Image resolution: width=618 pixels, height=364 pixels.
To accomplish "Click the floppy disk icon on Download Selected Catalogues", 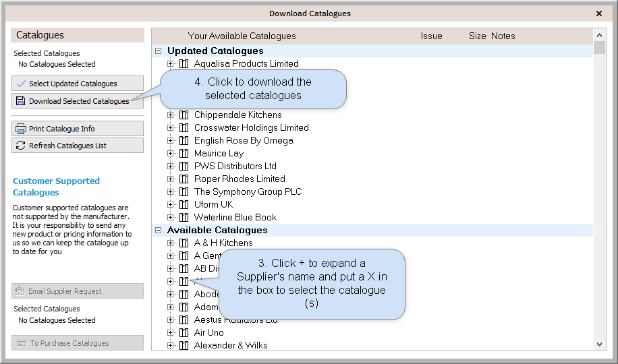I will 20,101.
